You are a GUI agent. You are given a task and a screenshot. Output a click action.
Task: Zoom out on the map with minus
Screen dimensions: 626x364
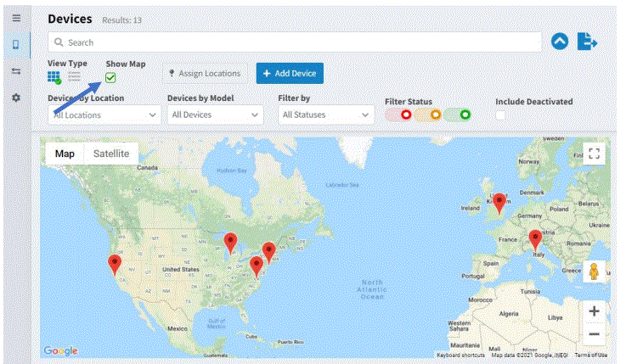pos(594,333)
